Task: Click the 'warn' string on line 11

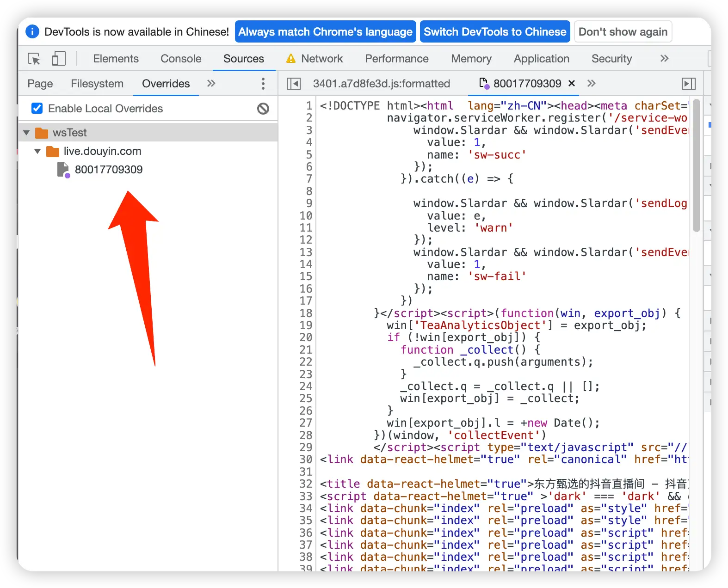Action: click(494, 228)
